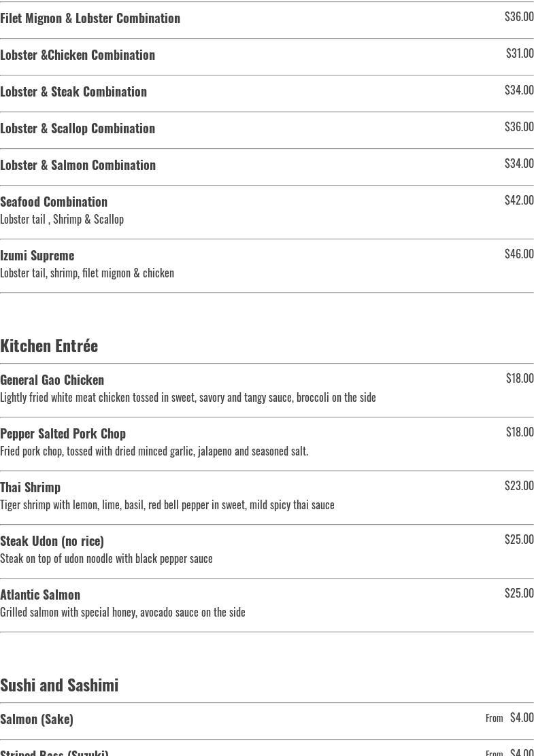Select Lobster & Scallop Combination
This screenshot has width=534, height=756.
pyautogui.click(x=267, y=130)
